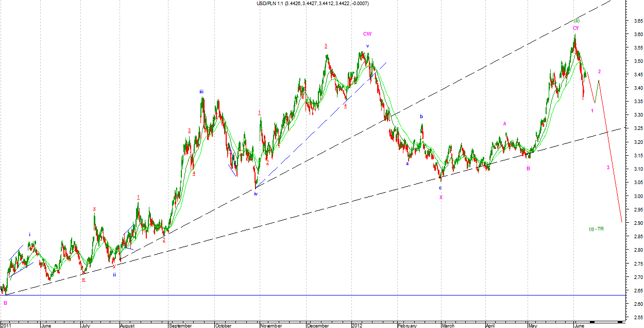Click the 2.55 price axis value
644x328 pixels.
[635, 318]
